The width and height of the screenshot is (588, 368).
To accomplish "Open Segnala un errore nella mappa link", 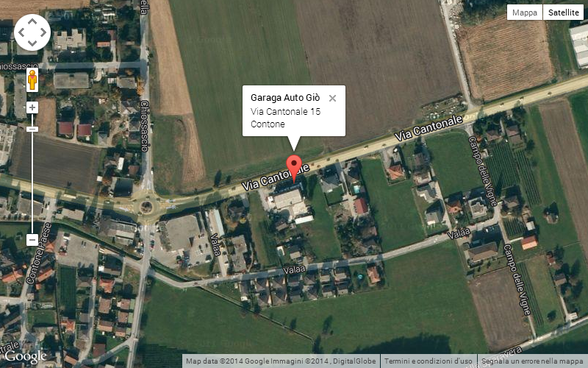I will (531, 361).
